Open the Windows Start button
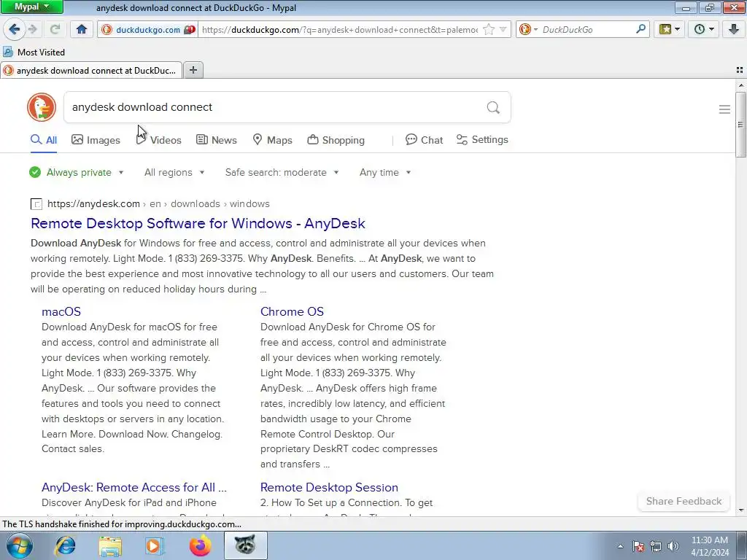 pyautogui.click(x=19, y=545)
